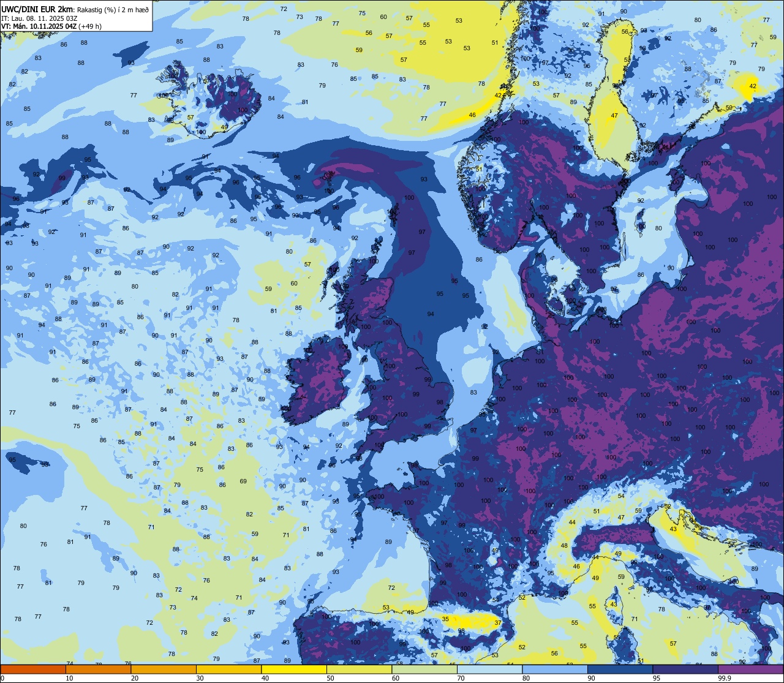This screenshot has height=683, width=784.
Task: Click the 40–50 bright yellow legend segment
Action: click(x=294, y=670)
